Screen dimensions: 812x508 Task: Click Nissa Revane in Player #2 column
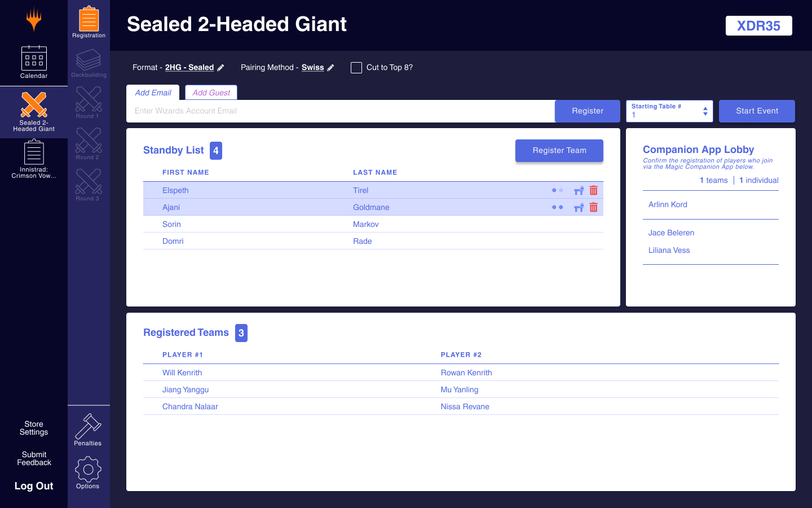coord(465,407)
